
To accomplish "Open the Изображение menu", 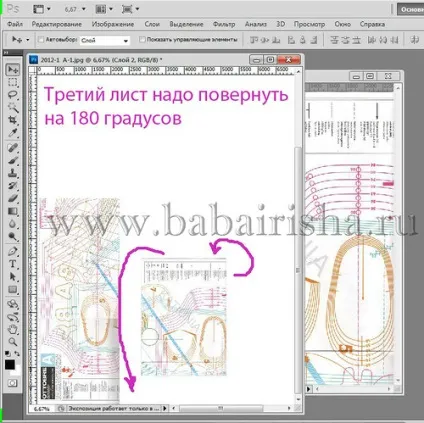I will (x=113, y=24).
